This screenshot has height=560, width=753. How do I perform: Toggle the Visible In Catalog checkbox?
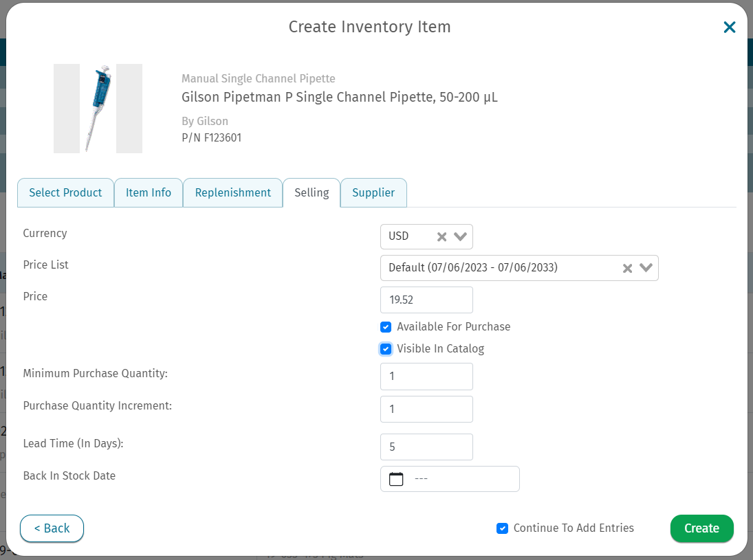point(386,349)
